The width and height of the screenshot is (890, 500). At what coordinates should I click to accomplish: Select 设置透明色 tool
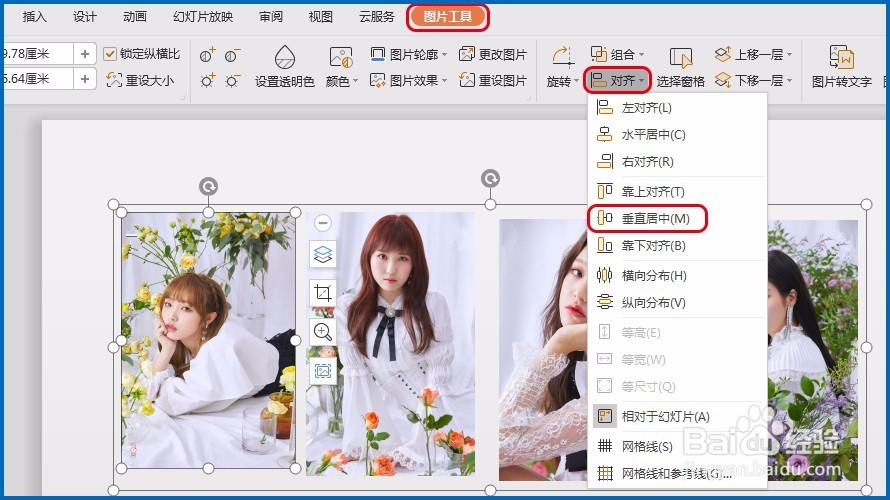(x=284, y=67)
